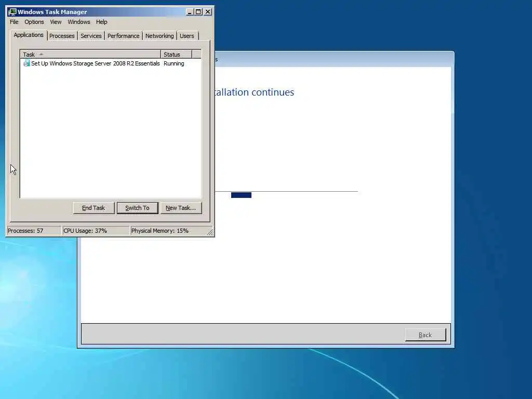This screenshot has height=399, width=532.
Task: Switch to the Users tab
Action: click(187, 36)
